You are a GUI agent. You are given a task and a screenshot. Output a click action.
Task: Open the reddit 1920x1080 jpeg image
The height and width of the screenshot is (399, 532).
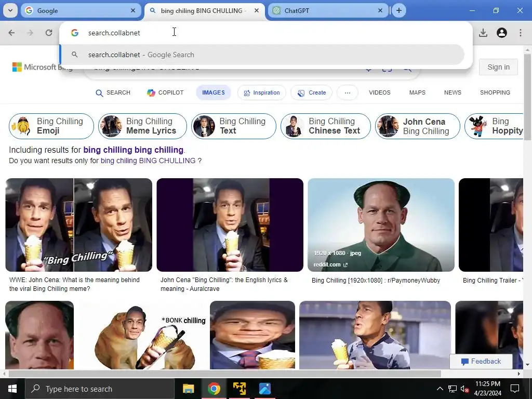pyautogui.click(x=381, y=225)
